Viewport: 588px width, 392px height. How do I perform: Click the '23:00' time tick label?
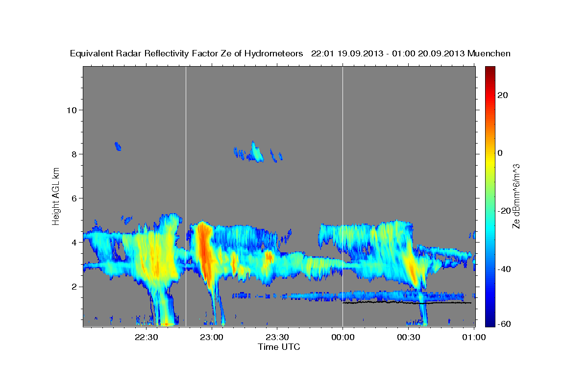[212, 337]
